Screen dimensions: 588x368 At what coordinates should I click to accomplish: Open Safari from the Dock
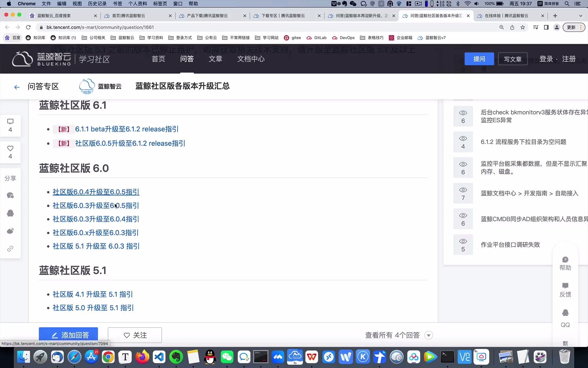click(74, 357)
